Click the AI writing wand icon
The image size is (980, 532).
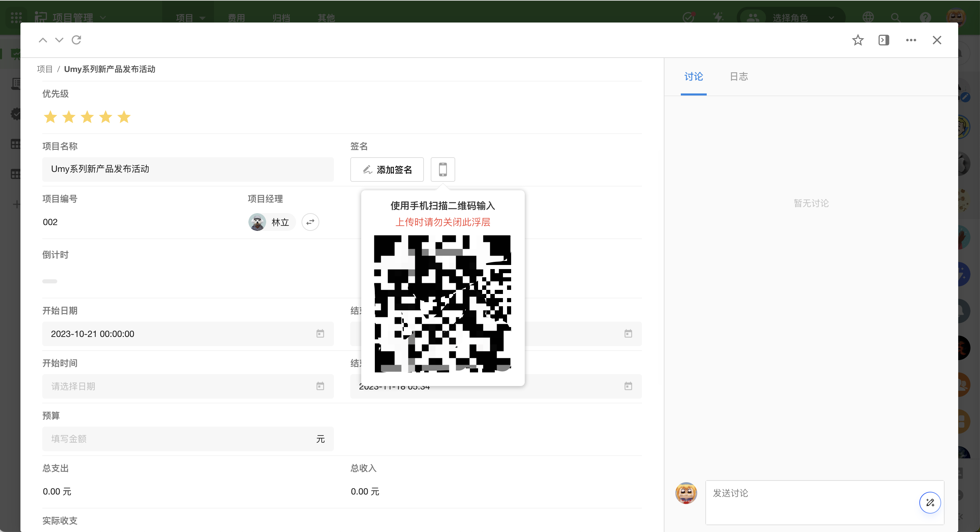(930, 503)
